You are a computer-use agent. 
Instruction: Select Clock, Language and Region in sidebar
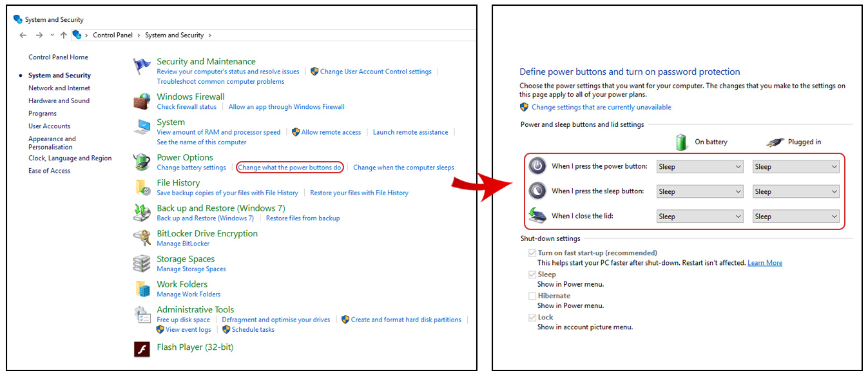[70, 158]
